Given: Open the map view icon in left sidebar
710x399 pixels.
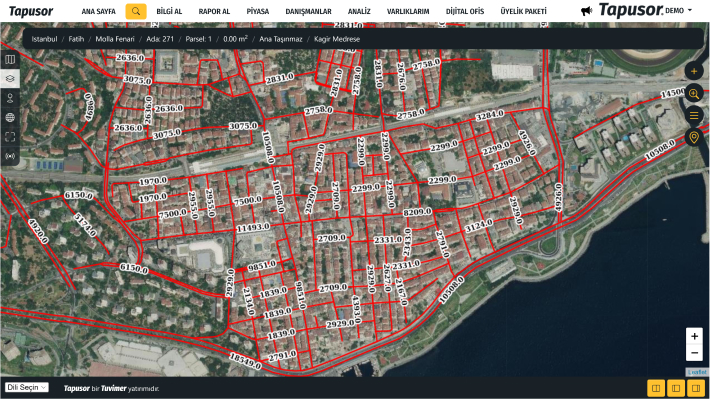Looking at the screenshot, I should 10,59.
